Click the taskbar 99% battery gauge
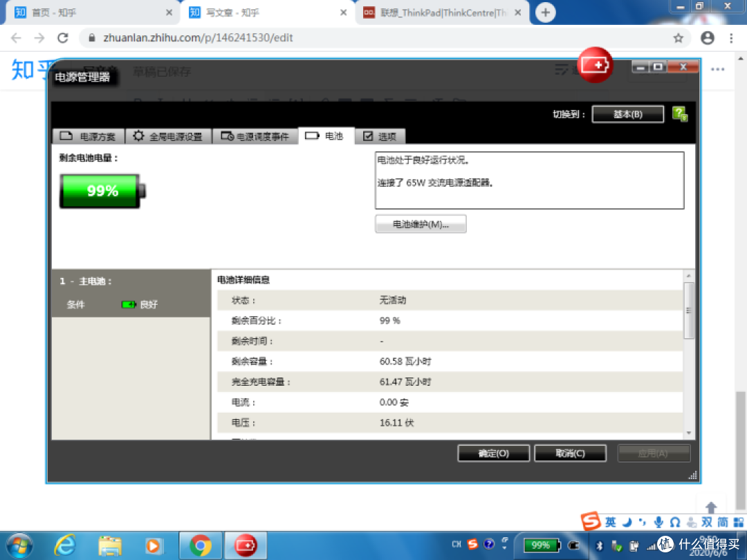This screenshot has height=560, width=747. [542, 545]
